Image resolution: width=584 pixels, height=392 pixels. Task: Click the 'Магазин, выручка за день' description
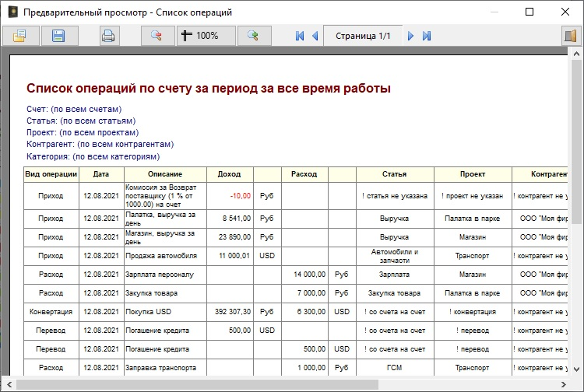[x=165, y=237]
